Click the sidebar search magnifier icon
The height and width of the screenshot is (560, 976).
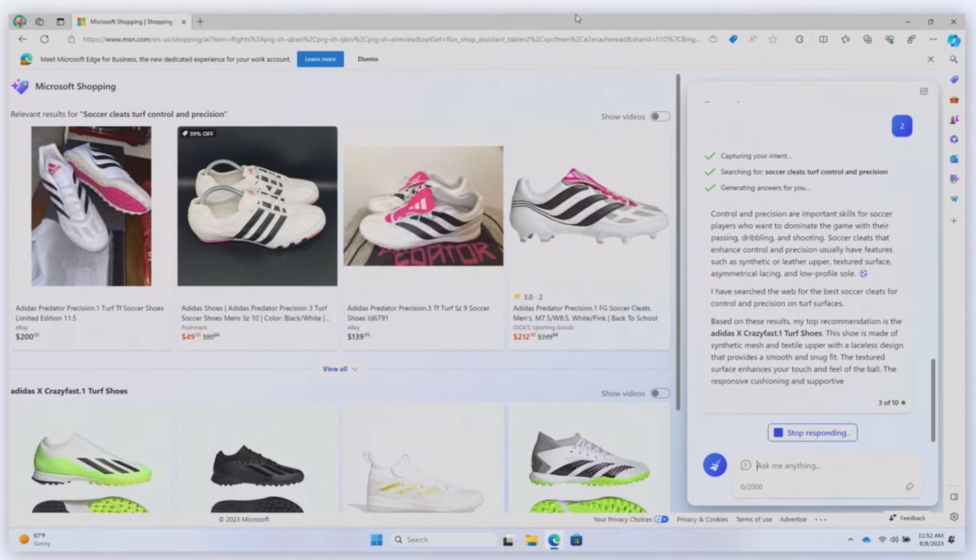tap(954, 59)
